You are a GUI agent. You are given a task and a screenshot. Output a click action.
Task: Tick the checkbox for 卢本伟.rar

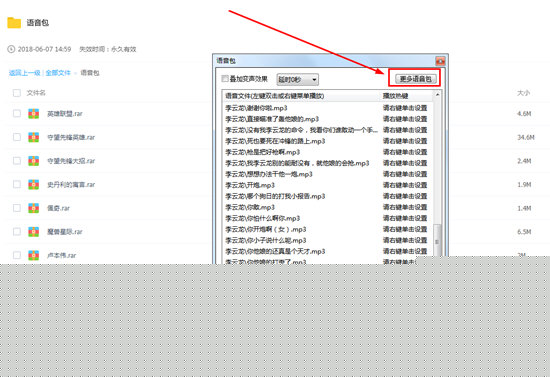coord(16,255)
